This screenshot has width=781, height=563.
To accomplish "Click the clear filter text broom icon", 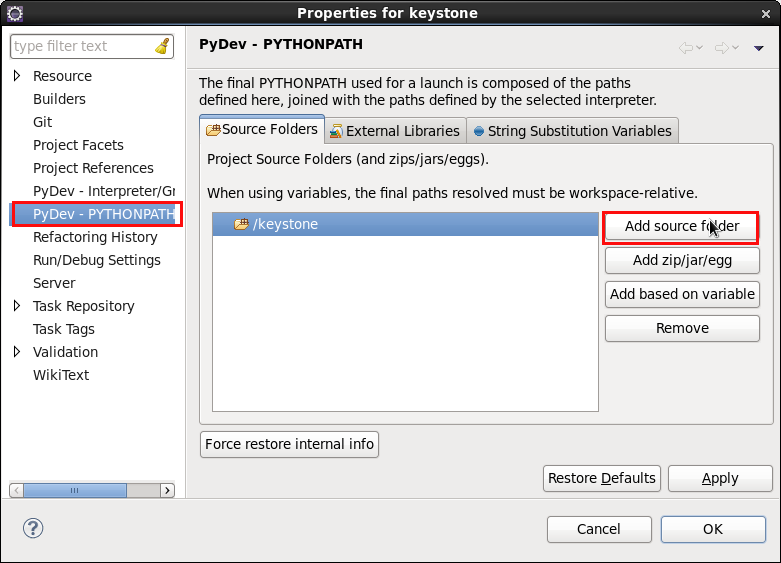I will coord(162,46).
